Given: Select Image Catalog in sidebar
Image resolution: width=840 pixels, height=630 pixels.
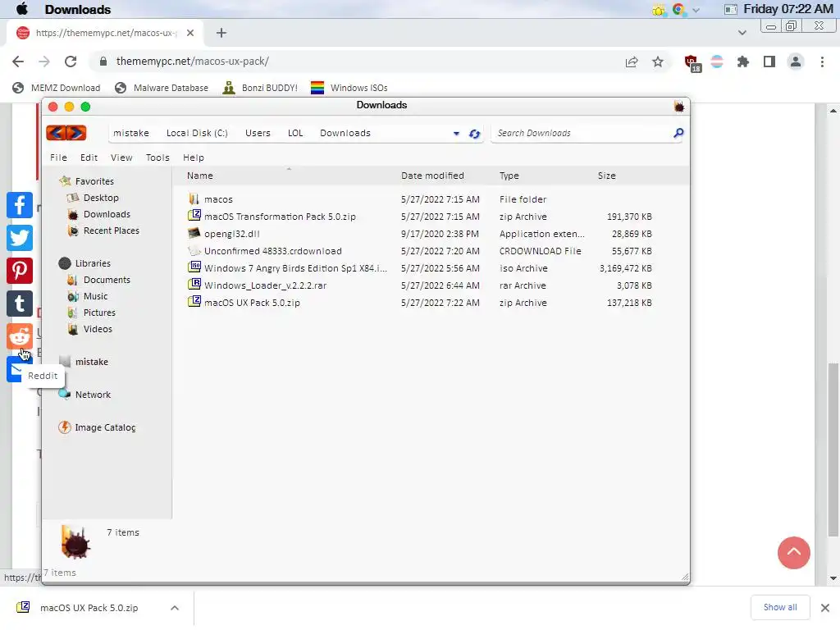Looking at the screenshot, I should [x=105, y=427].
